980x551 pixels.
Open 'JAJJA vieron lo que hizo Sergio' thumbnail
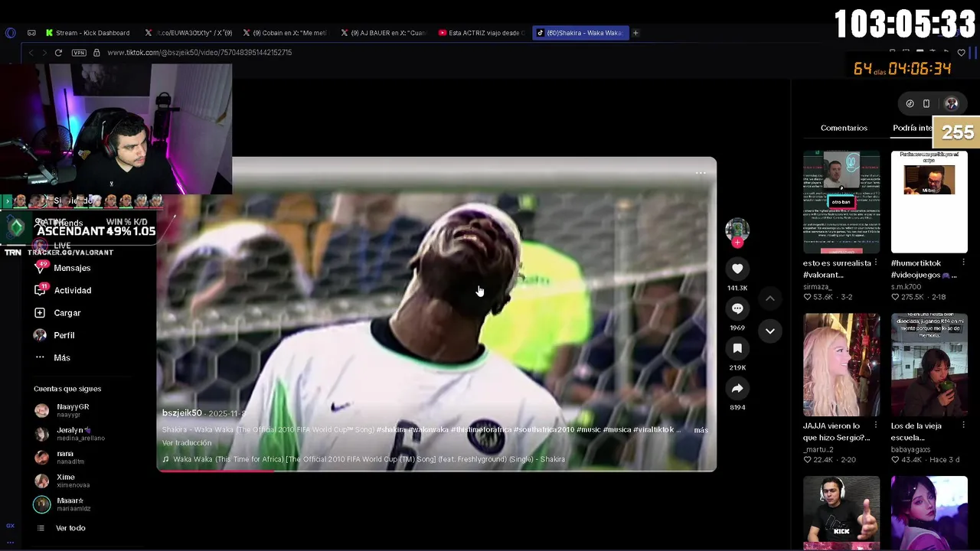pos(841,364)
